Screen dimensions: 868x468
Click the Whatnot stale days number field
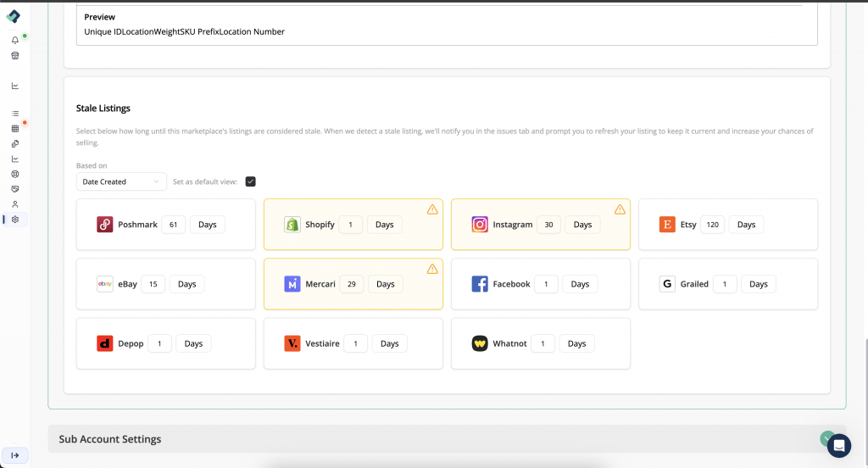coord(542,343)
